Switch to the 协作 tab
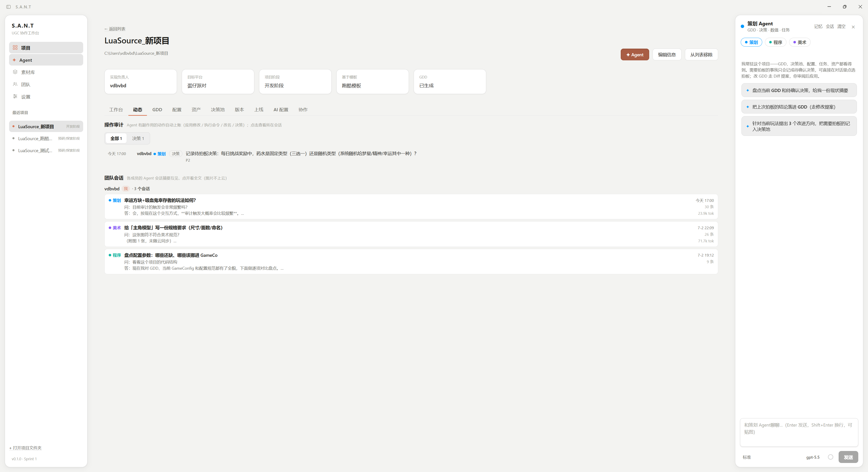Image resolution: width=868 pixels, height=472 pixels. (x=303, y=109)
